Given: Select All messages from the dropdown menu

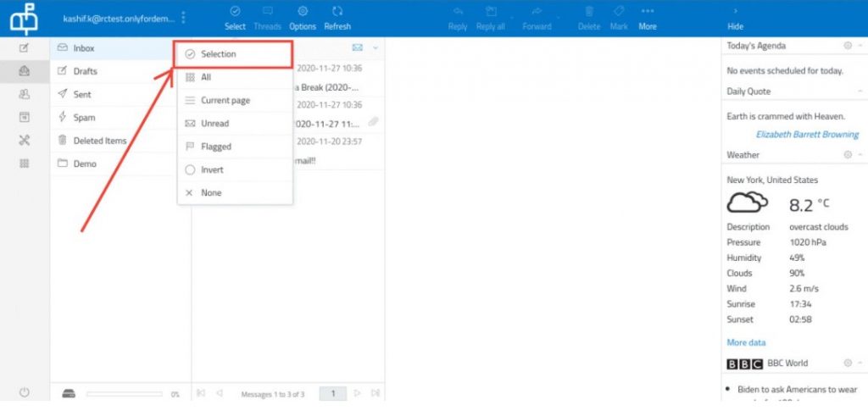Looking at the screenshot, I should click(206, 77).
